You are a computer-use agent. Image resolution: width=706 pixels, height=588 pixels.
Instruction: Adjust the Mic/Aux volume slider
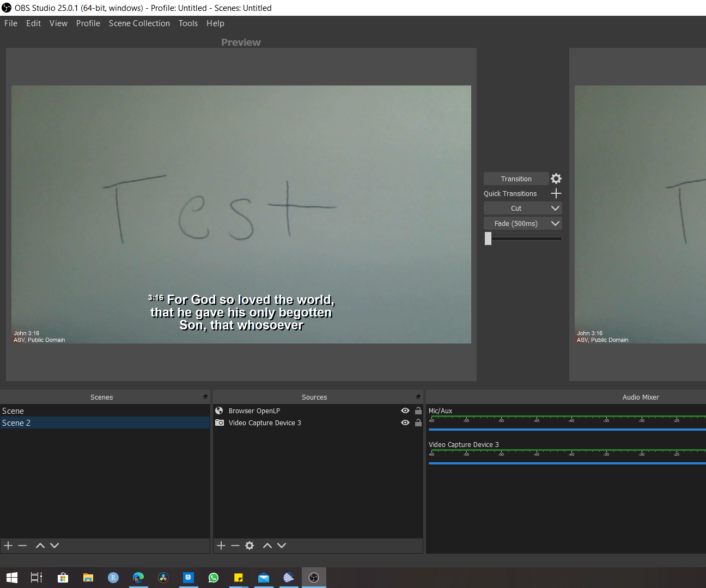pyautogui.click(x=567, y=430)
